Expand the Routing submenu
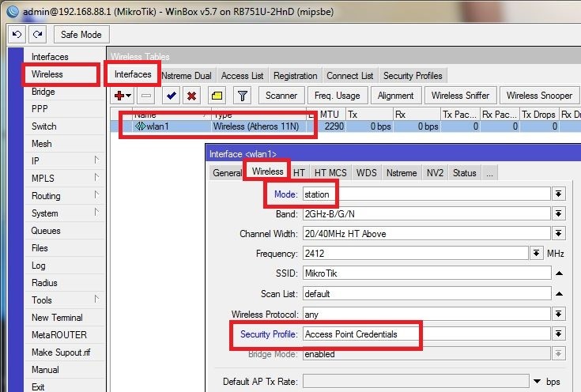 96,194
